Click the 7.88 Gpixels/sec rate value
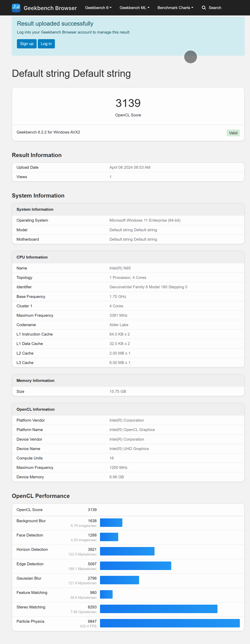Screen dimensions: 250x644 [83, 612]
